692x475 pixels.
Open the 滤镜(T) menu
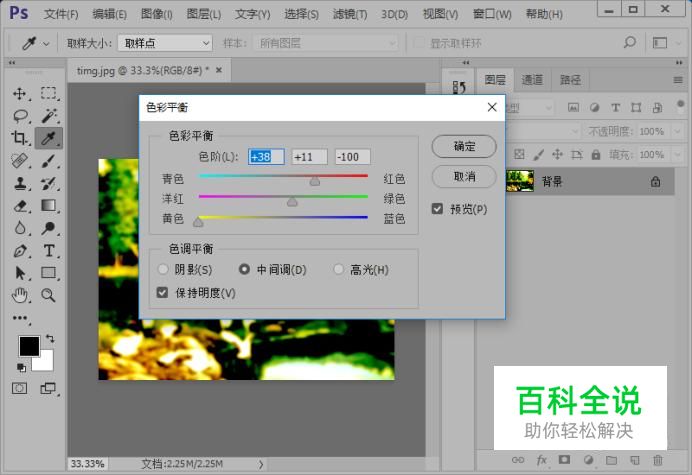(x=350, y=14)
